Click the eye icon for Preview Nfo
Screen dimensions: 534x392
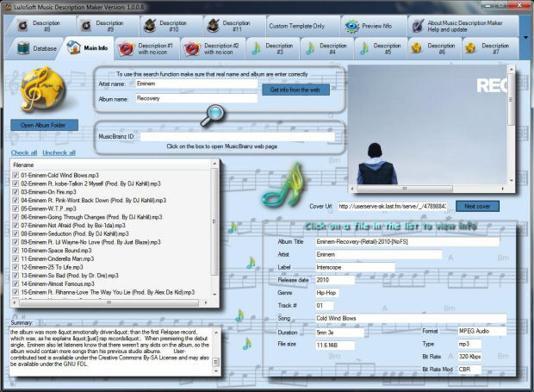(351, 26)
